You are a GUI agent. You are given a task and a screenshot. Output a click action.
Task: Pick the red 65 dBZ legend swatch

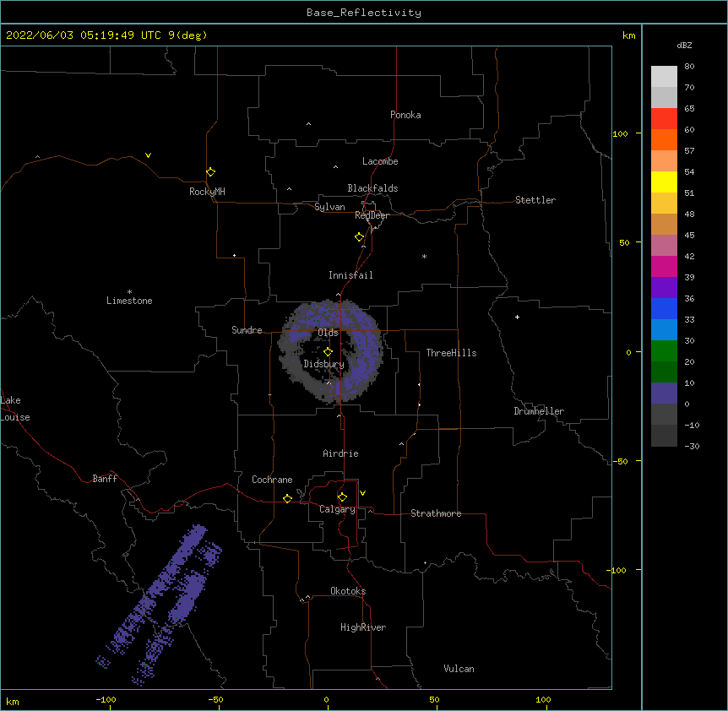point(664,118)
